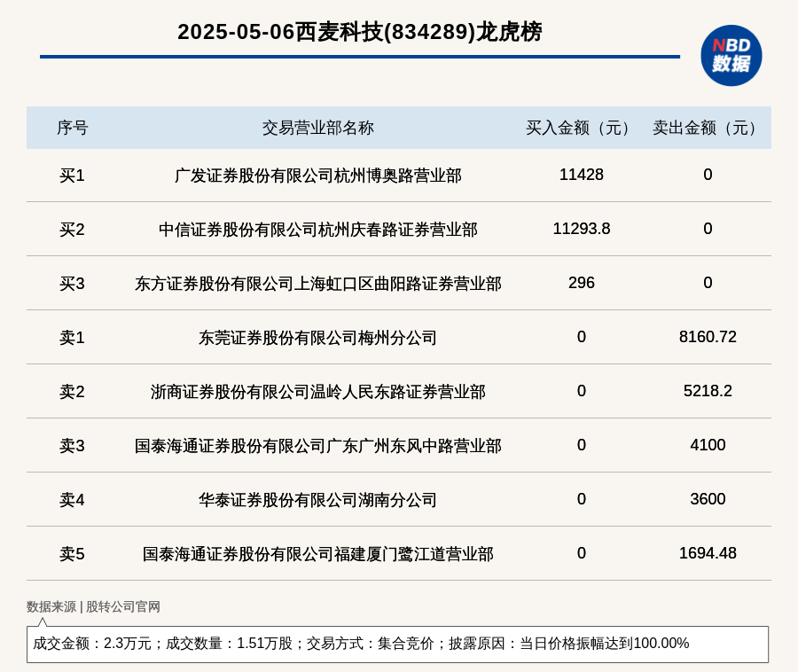
Task: Click the sell amount 8160.72
Action: point(708,337)
